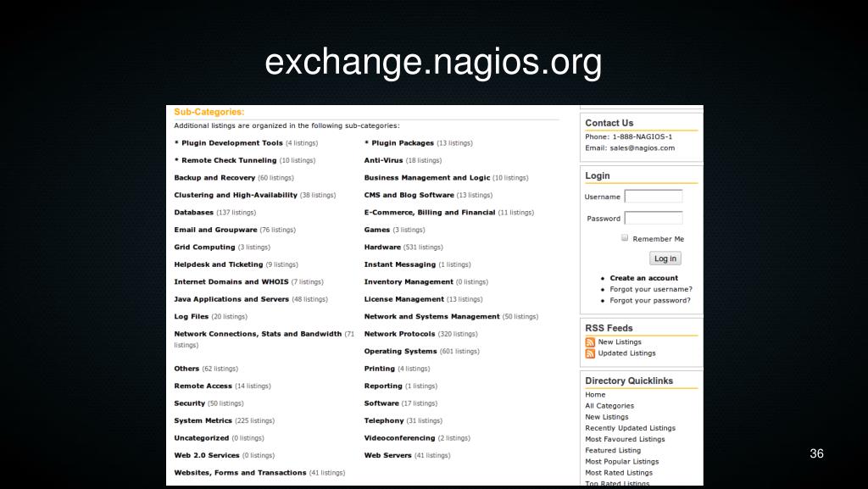Viewport: 868px width, 489px height.
Task: Open Forgot your username? link
Action: [651, 289]
